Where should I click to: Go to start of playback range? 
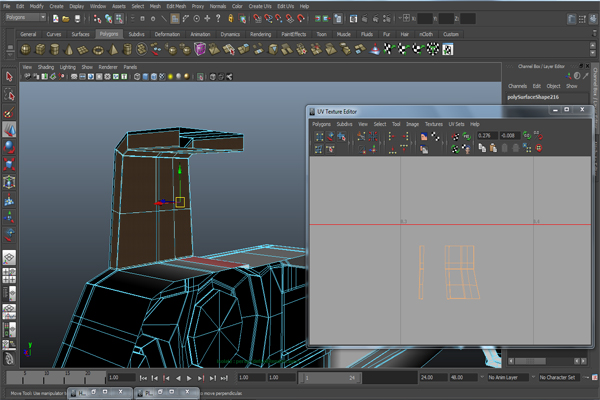pyautogui.click(x=143, y=378)
